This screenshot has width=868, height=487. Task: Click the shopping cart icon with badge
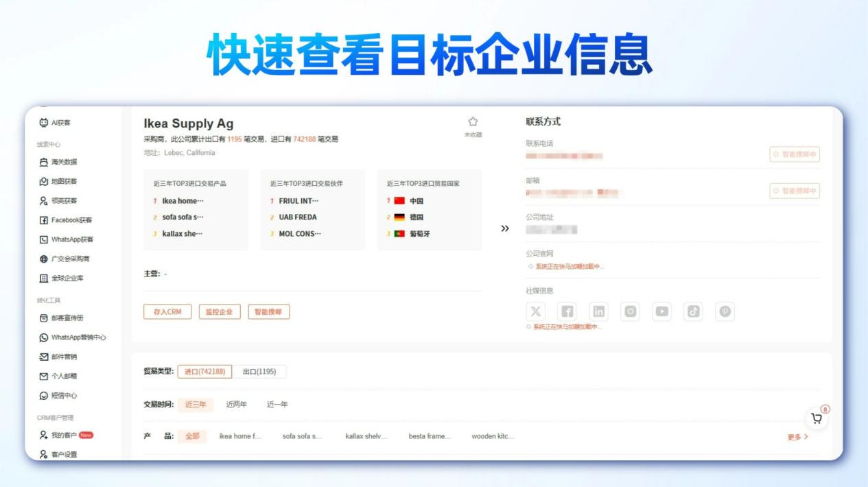click(815, 418)
